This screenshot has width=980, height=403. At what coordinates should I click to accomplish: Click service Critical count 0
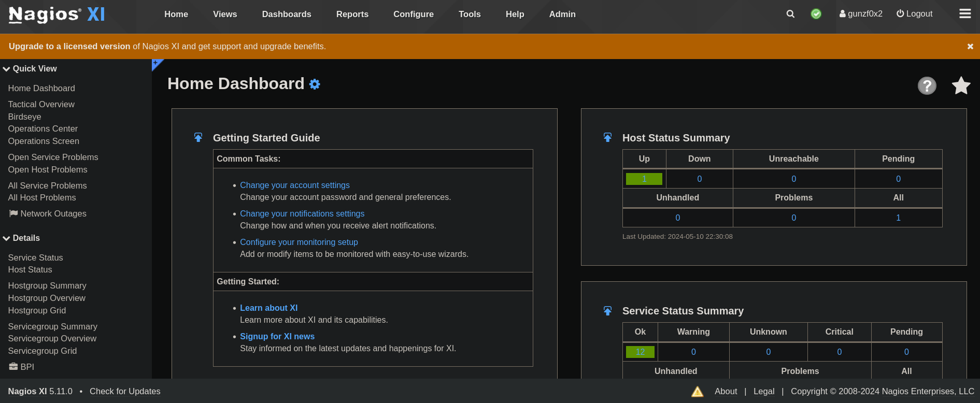pos(839,352)
